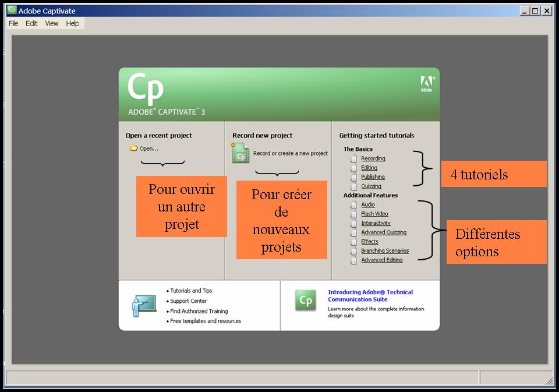559x392 pixels.
Task: Close the Adobe Captivate window
Action: (x=547, y=10)
